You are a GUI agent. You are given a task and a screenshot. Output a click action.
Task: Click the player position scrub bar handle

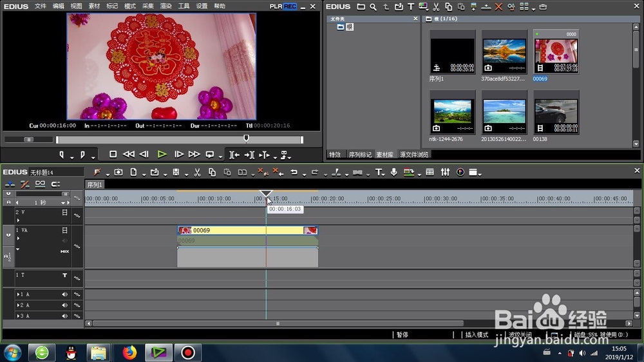[x=246, y=138]
